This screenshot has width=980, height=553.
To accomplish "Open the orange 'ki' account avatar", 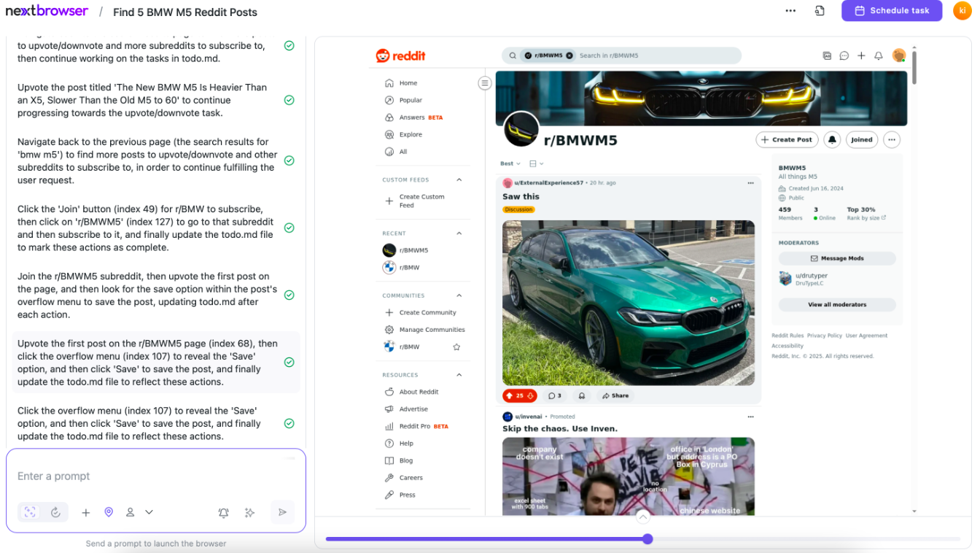I will pyautogui.click(x=962, y=11).
